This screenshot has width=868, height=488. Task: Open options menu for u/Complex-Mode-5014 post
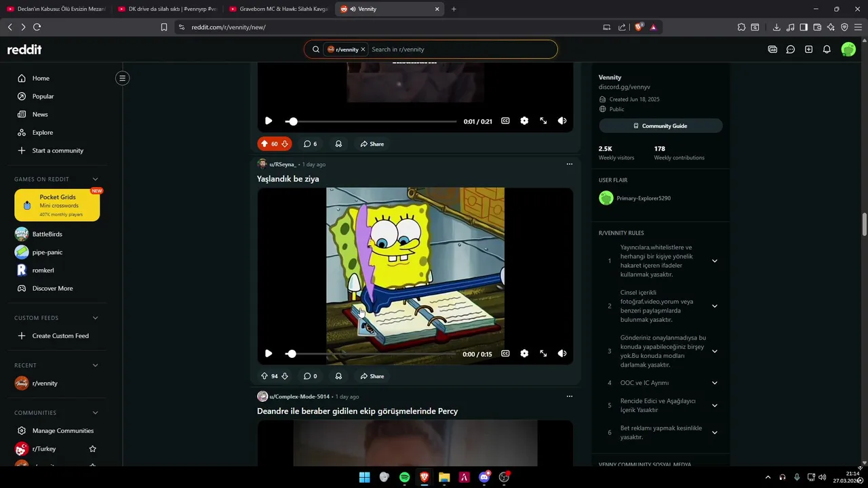[x=570, y=396]
